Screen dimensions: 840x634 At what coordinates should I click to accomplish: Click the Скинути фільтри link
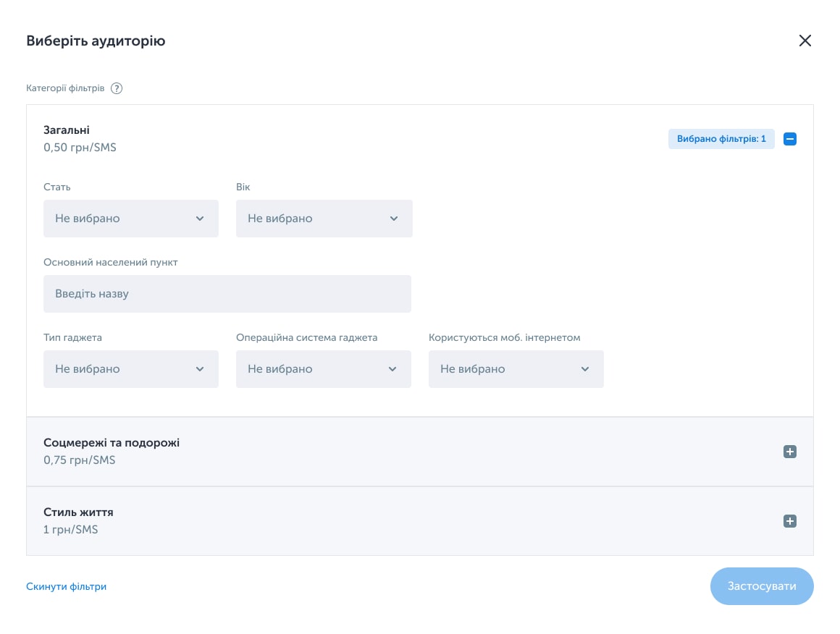[x=67, y=586]
